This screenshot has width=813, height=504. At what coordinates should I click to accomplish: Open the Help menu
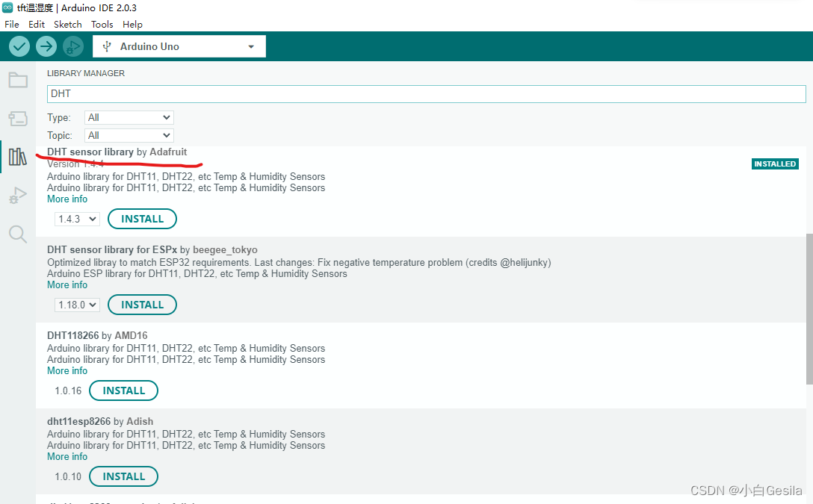[133, 25]
